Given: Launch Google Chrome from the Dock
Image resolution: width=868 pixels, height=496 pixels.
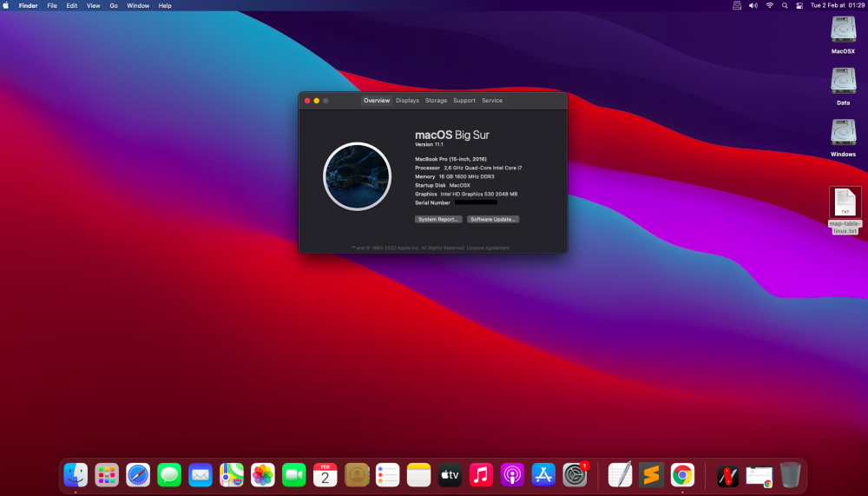Looking at the screenshot, I should [x=682, y=475].
